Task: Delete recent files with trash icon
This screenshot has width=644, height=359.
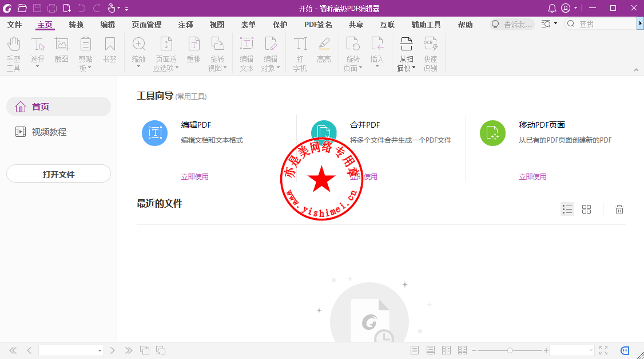Action: pos(619,210)
